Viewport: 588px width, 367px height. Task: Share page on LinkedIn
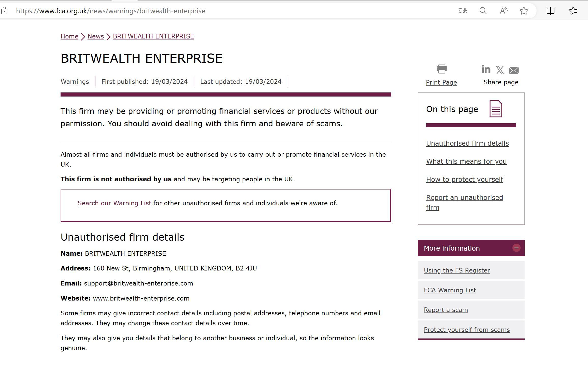point(486,69)
